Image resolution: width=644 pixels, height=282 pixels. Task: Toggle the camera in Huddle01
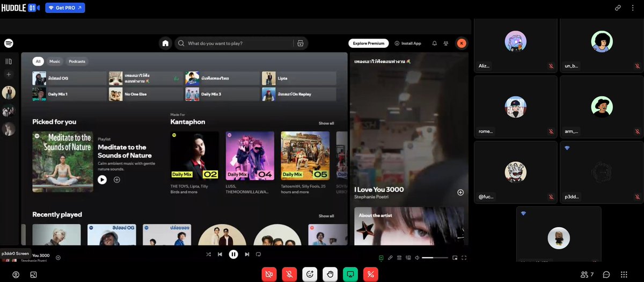269,274
